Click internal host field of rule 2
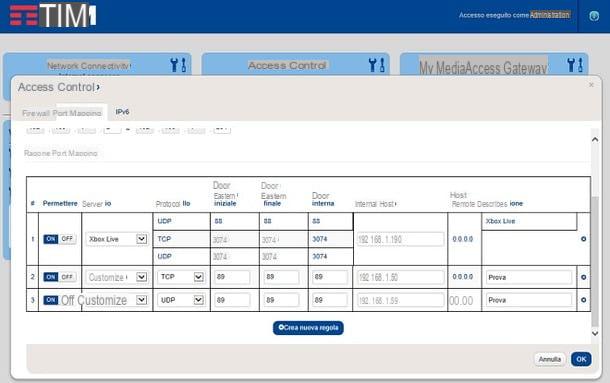The image size is (610, 383). [400, 277]
